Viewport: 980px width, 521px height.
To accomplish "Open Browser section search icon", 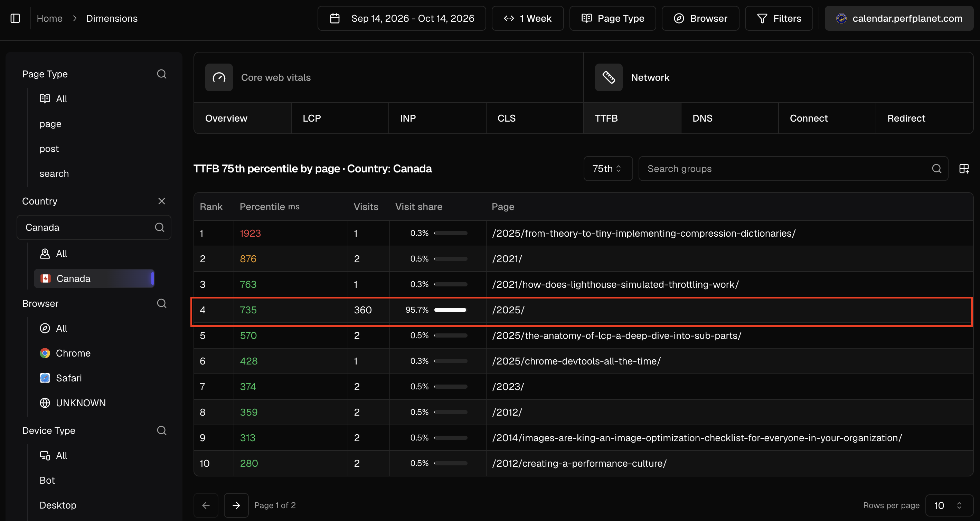I will tap(162, 303).
